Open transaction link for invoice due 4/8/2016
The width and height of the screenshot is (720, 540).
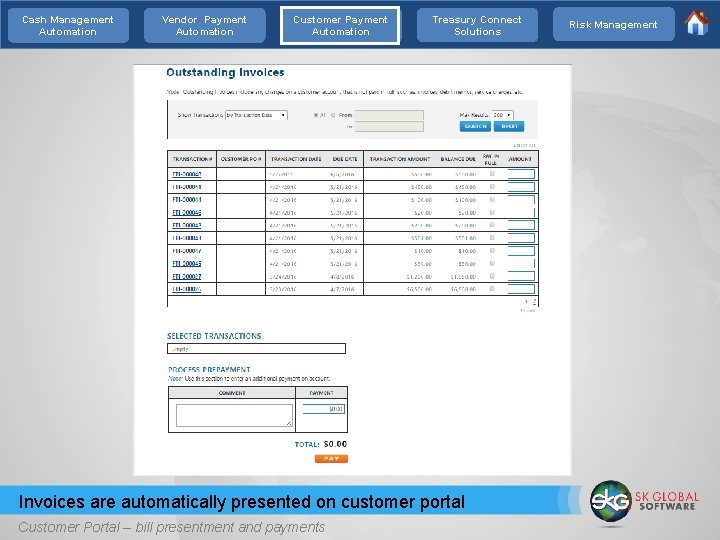coord(186,276)
